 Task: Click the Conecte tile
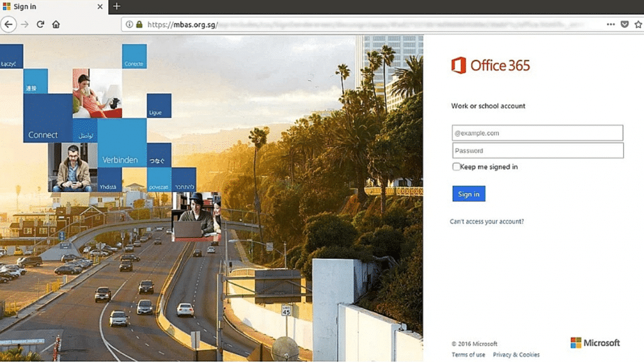click(135, 57)
